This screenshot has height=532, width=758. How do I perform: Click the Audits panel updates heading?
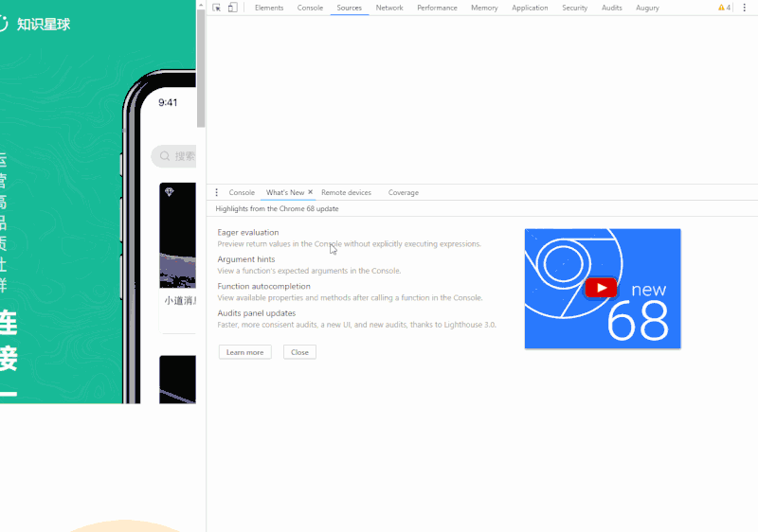256,313
